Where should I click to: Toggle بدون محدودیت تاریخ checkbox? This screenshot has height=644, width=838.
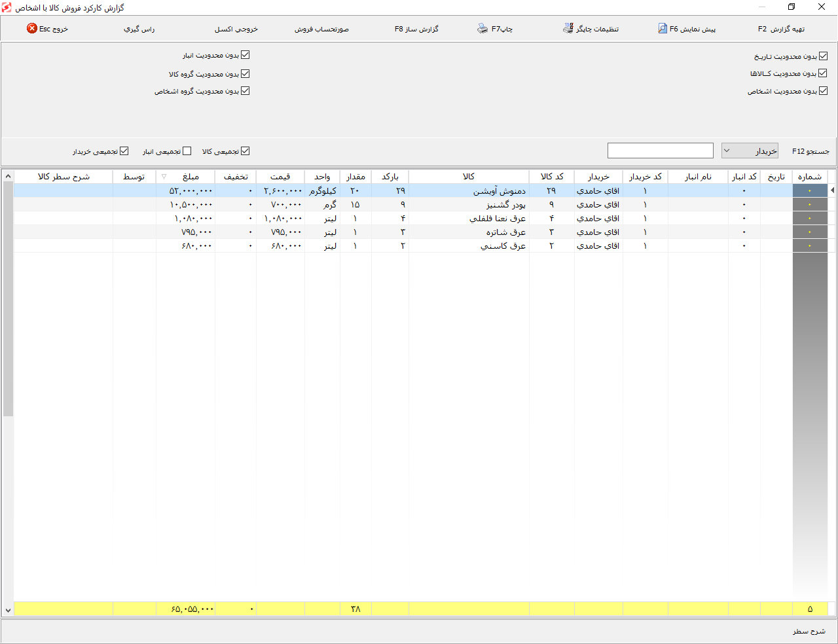click(823, 56)
